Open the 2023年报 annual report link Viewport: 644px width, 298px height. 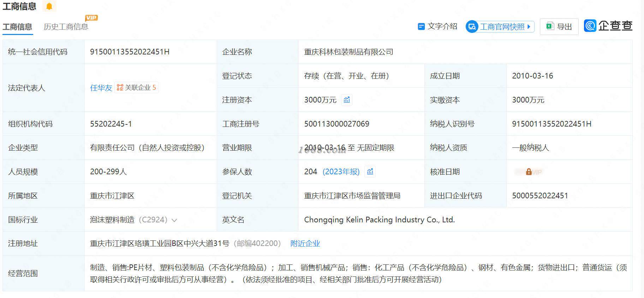coord(341,171)
